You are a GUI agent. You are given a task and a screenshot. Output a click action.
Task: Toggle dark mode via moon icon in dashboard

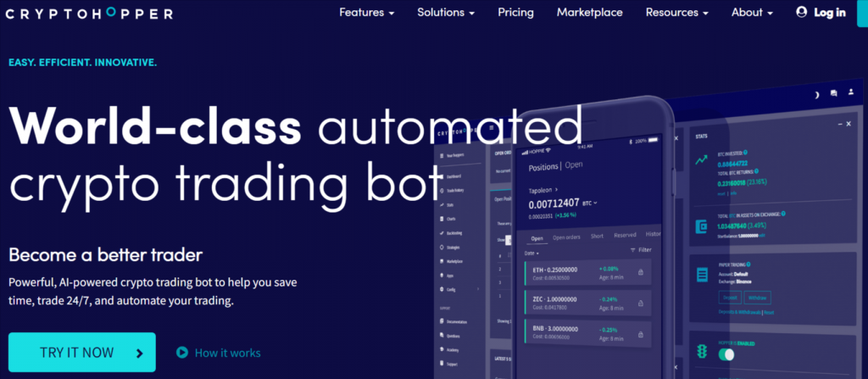pos(816,95)
